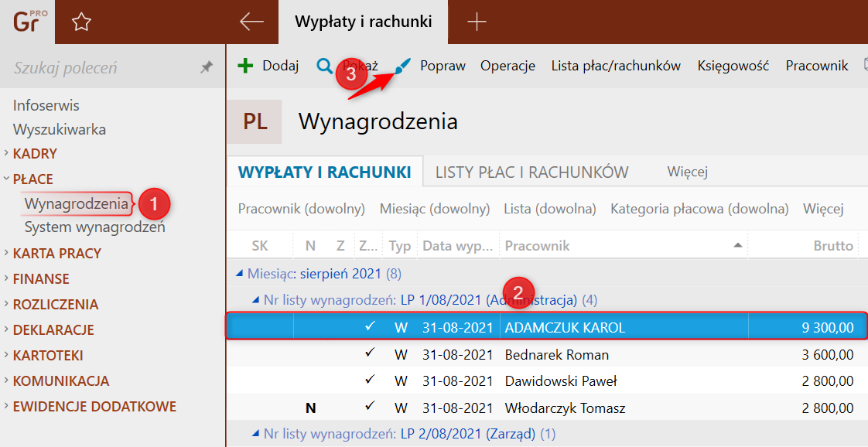Open the WYPŁATY I RACHUNKI subtab
Image resolution: width=868 pixels, height=447 pixels.
point(324,172)
